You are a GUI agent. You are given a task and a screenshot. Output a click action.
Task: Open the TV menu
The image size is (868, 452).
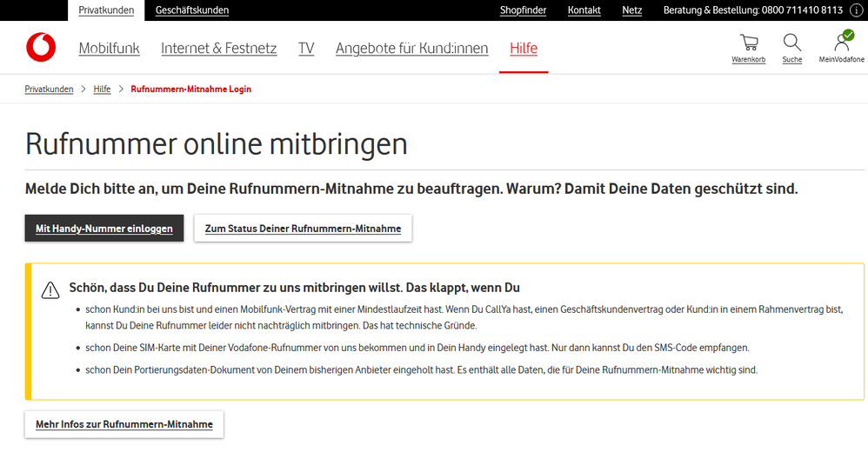pos(306,48)
